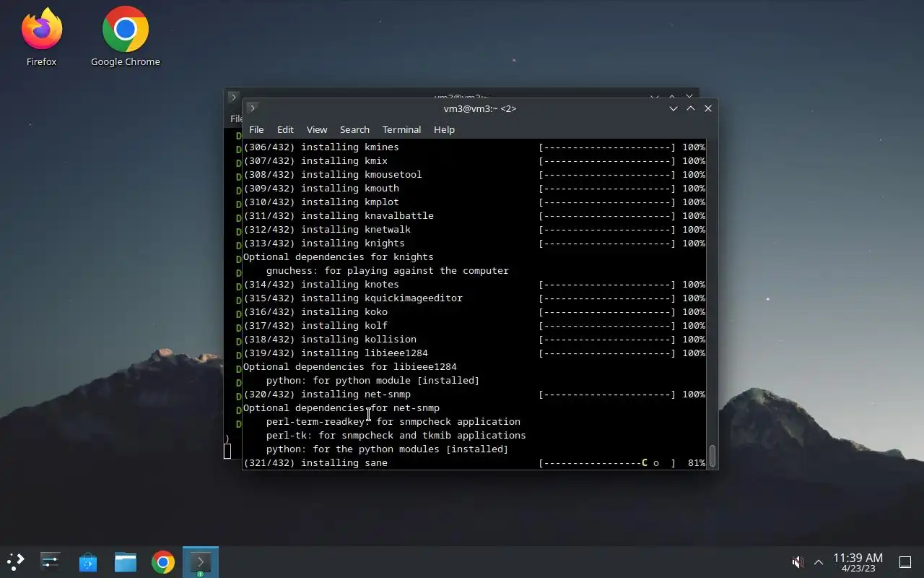Launch Discover software store from taskbar
The image size is (924, 578).
[x=87, y=562]
